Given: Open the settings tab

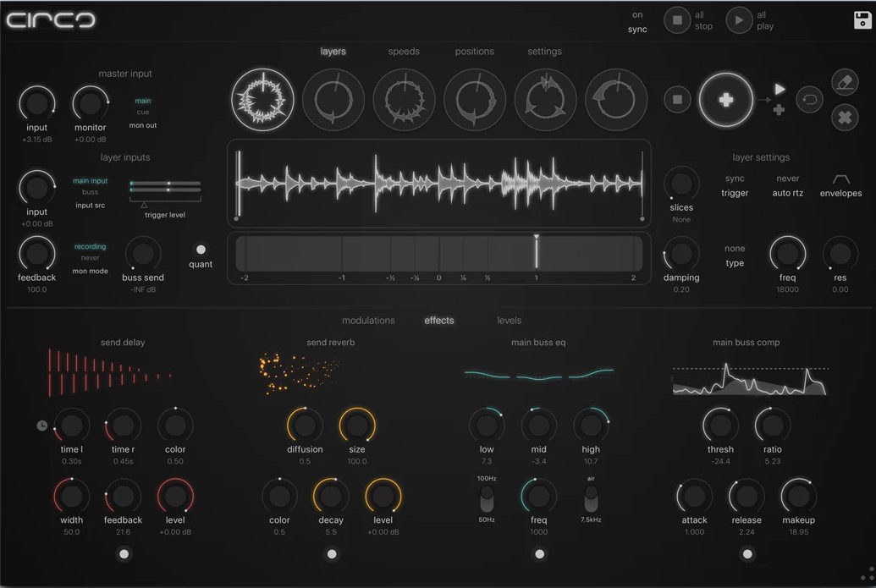Looking at the screenshot, I should point(545,52).
